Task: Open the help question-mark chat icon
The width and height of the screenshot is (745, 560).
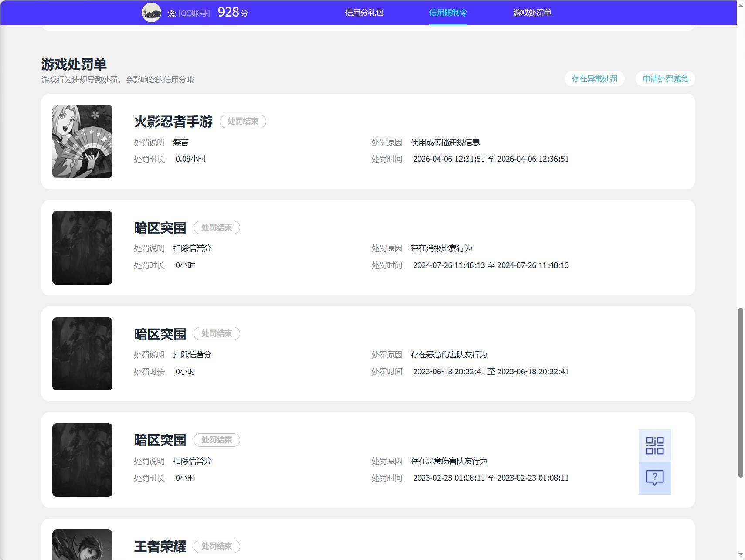Action: [655, 478]
